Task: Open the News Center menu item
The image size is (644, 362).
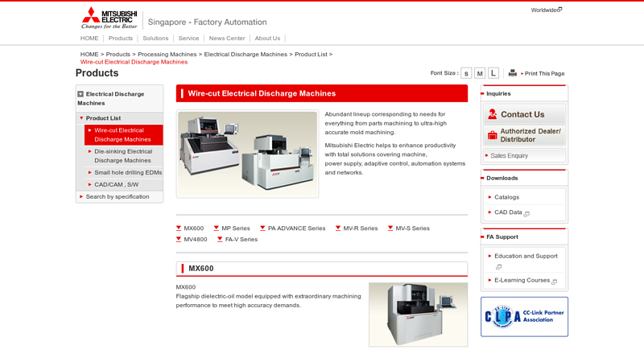Action: pyautogui.click(x=226, y=38)
